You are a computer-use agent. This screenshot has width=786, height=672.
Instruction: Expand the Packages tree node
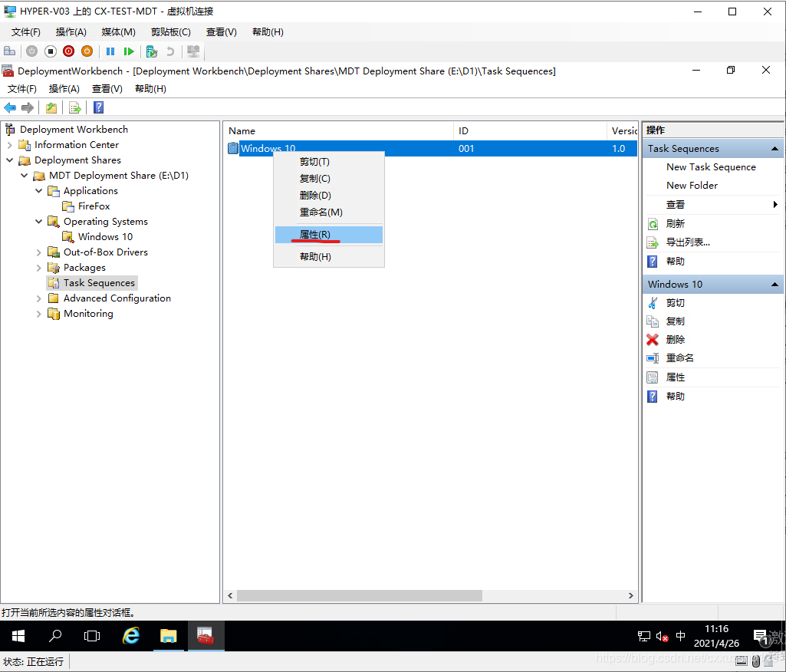point(38,267)
